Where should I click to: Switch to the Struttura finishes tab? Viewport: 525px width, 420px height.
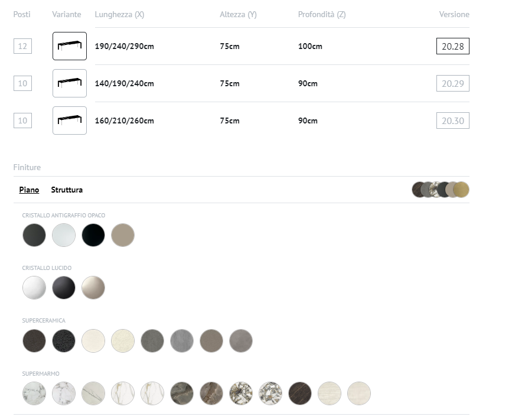coord(67,190)
